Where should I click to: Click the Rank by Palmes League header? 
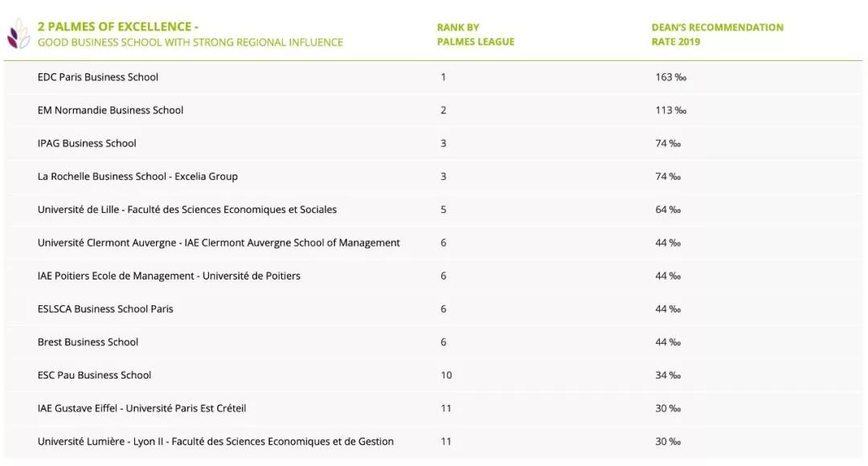(475, 35)
